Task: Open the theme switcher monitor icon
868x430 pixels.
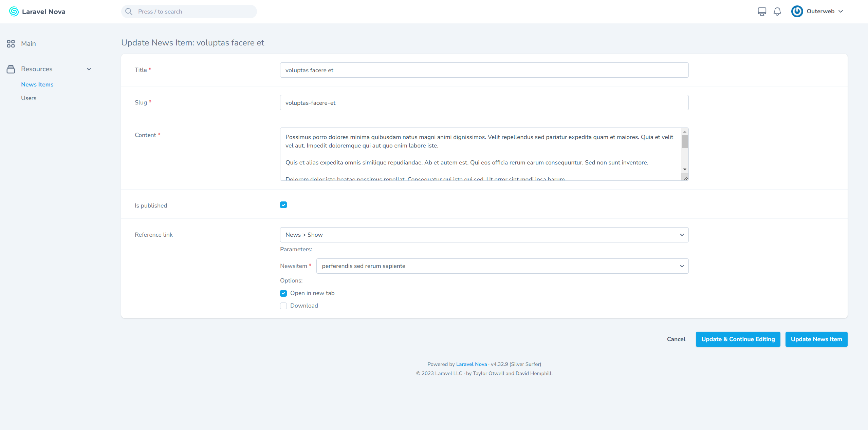Action: pos(761,11)
